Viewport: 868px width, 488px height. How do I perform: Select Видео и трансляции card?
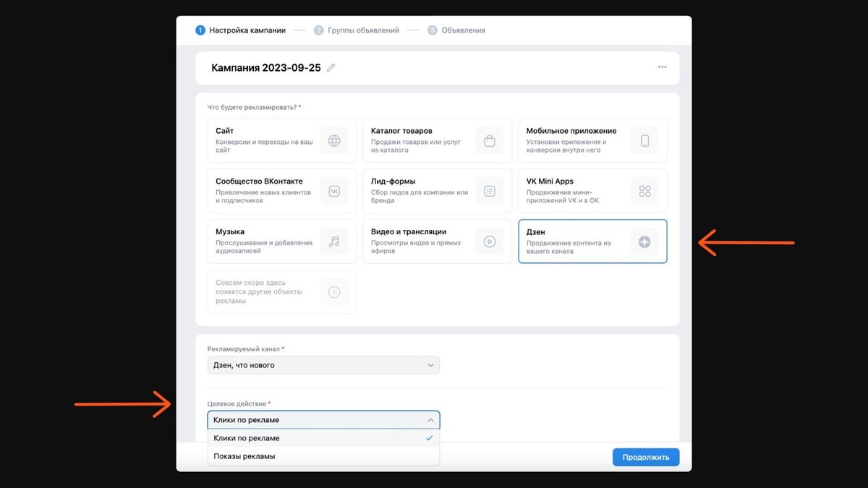click(438, 241)
